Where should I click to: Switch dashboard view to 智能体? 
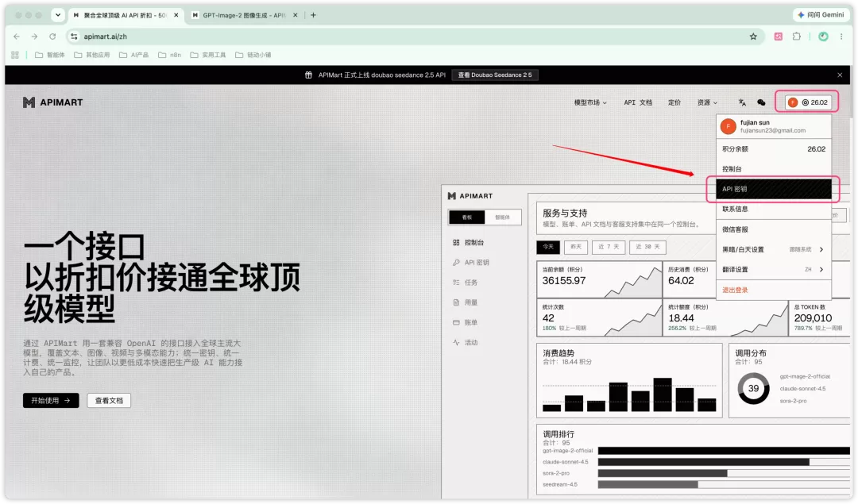tap(502, 217)
